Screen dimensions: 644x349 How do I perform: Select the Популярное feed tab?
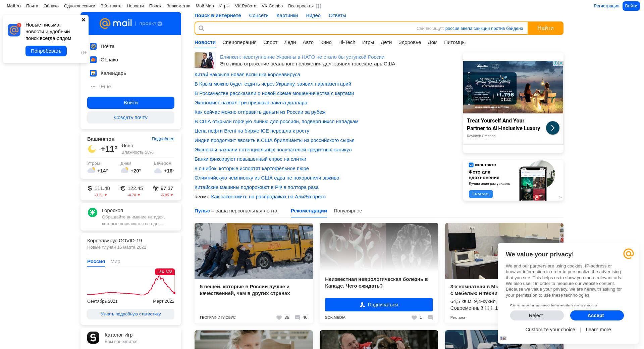coord(348,211)
